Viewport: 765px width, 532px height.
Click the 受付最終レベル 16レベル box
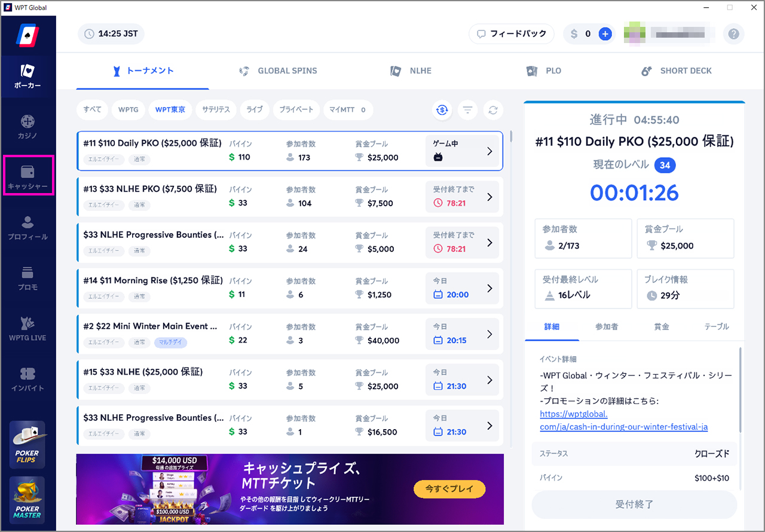coord(583,289)
